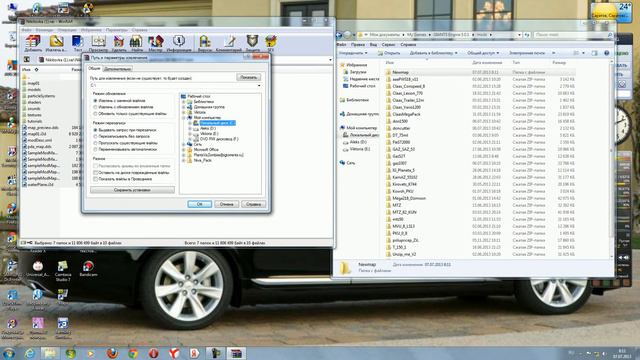Image resolution: width=640 pixels, height=360 pixels.
Task: Click the Справка button in extraction dialog
Action: tap(253, 204)
